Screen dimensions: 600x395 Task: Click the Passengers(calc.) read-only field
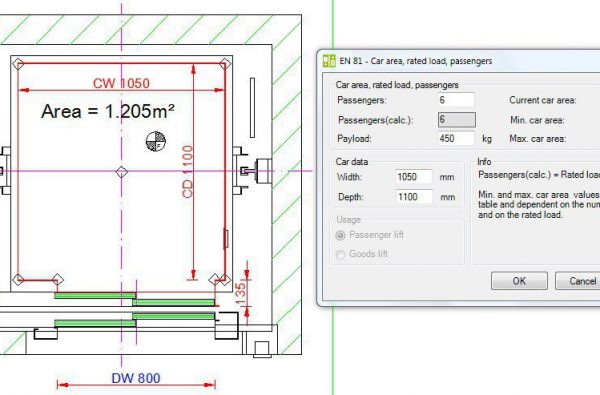click(457, 120)
